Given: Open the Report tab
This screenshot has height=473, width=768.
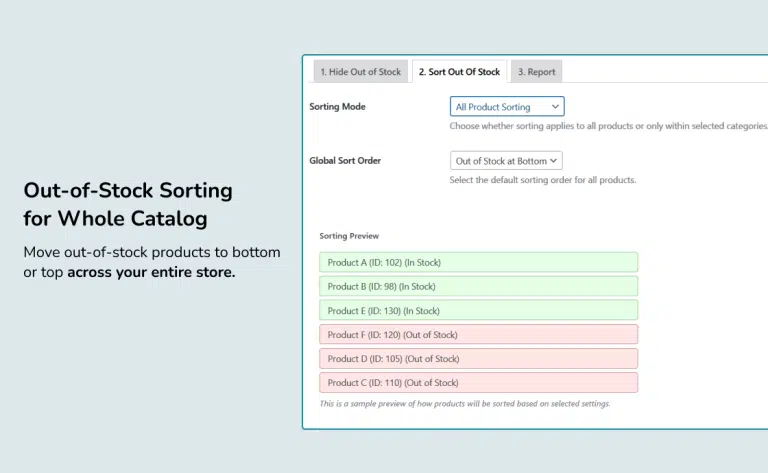Looking at the screenshot, I should tap(538, 72).
